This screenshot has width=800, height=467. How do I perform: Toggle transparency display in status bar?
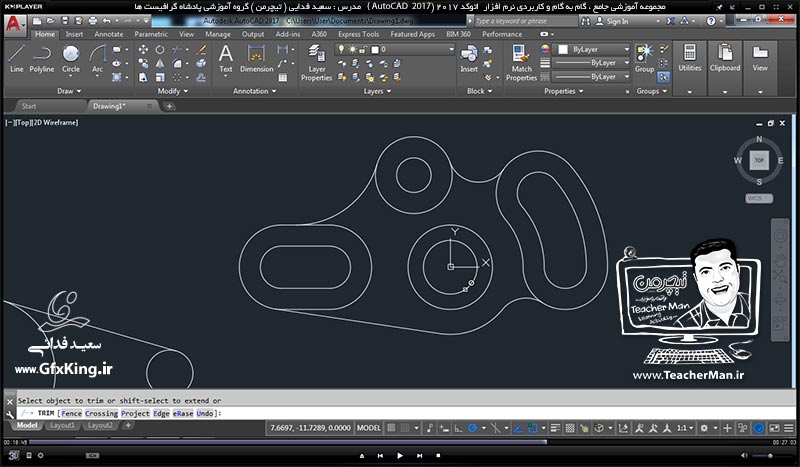[570, 428]
